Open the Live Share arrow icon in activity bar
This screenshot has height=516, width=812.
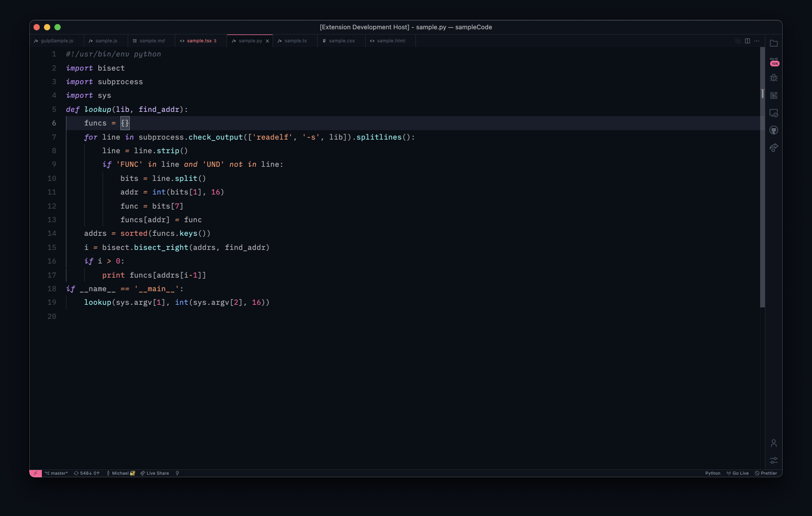pos(774,148)
